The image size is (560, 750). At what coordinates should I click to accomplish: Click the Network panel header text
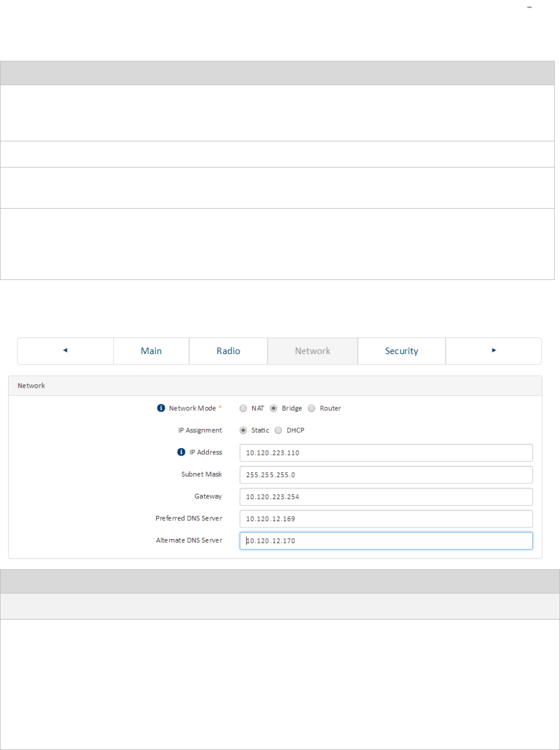[31, 386]
